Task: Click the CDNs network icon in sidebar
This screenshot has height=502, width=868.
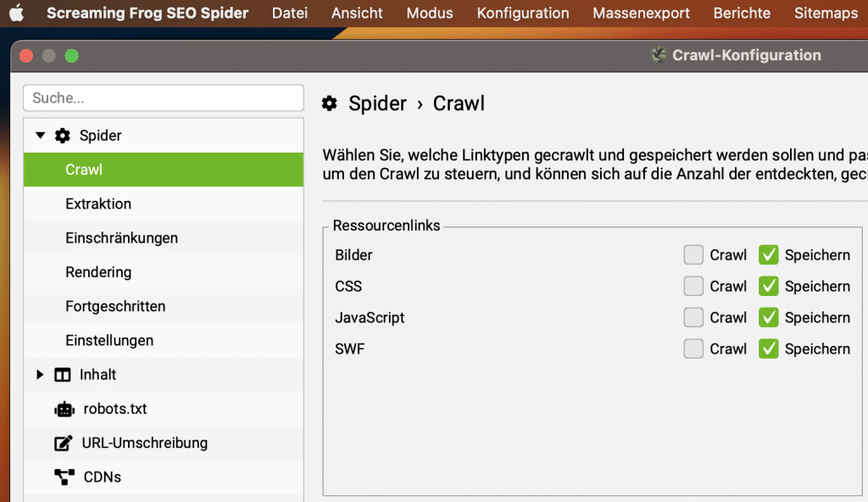Action: point(62,477)
